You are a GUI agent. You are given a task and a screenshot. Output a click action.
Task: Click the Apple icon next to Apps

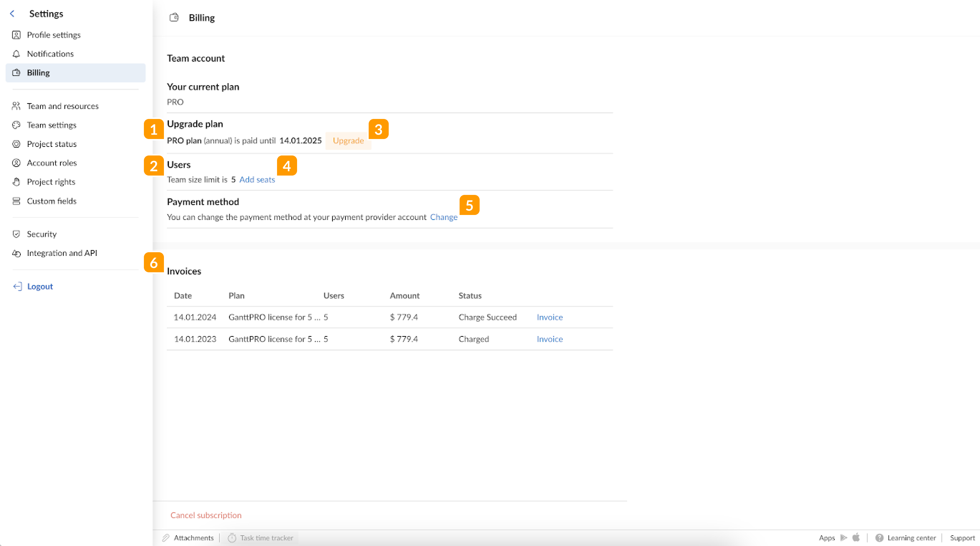(x=857, y=538)
